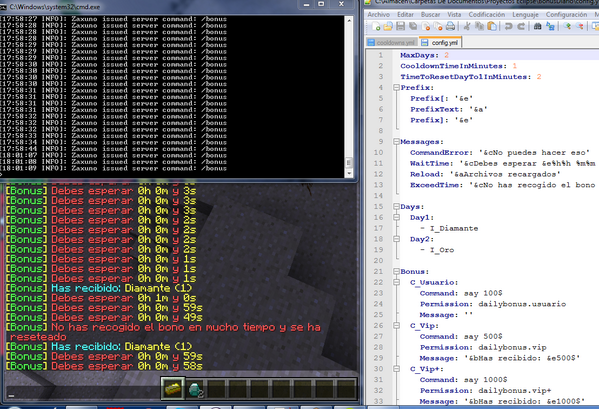Click the 'Debes esperar 0h 1m y 0s' chat line
Image resolution: width=599 pixels, height=409 pixels.
tap(101, 298)
